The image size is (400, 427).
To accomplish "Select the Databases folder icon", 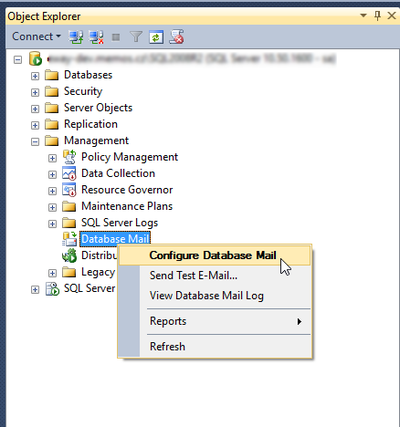I will point(52,75).
